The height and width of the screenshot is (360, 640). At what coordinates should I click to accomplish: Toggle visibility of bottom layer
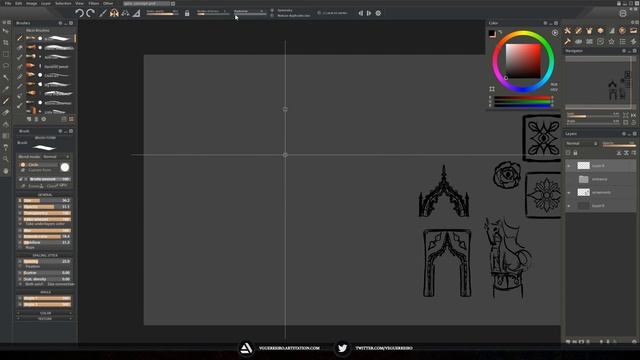pyautogui.click(x=569, y=206)
